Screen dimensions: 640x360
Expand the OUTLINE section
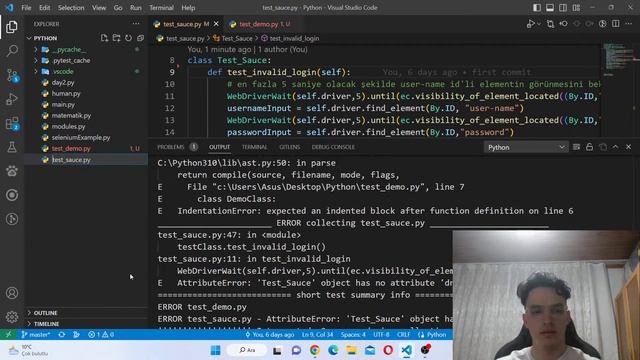click(x=45, y=313)
